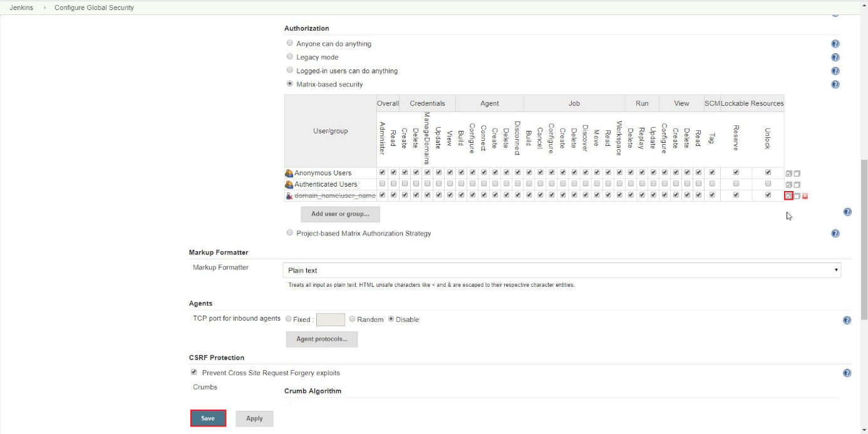Click select-all icon for domain_name\user_name row

(789, 196)
